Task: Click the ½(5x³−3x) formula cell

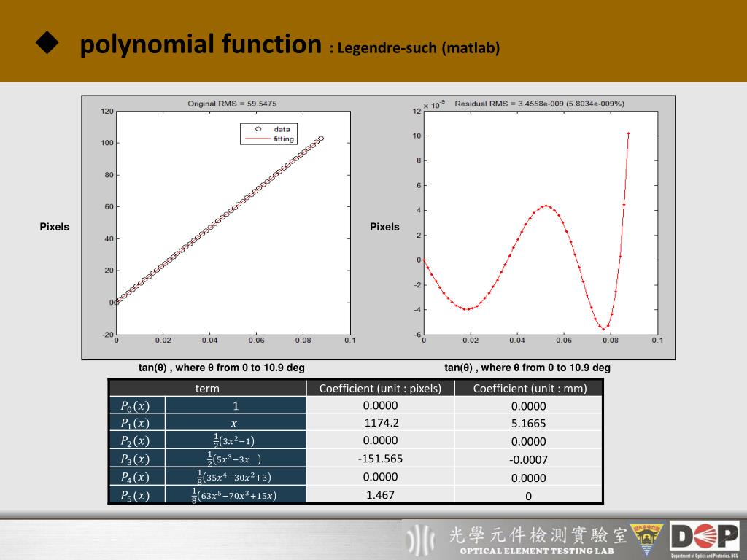Action: click(x=236, y=459)
